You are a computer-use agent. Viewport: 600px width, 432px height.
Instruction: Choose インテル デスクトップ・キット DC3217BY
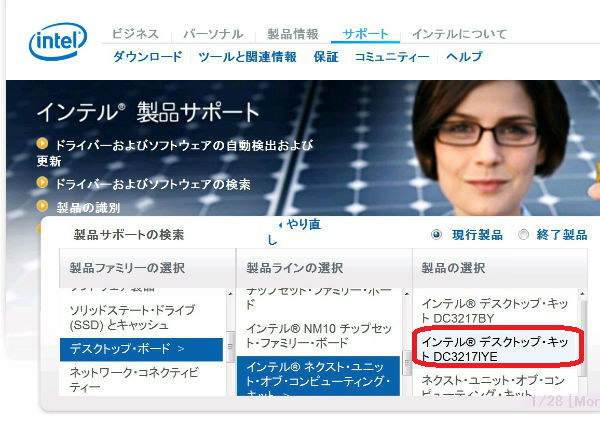coord(494,311)
